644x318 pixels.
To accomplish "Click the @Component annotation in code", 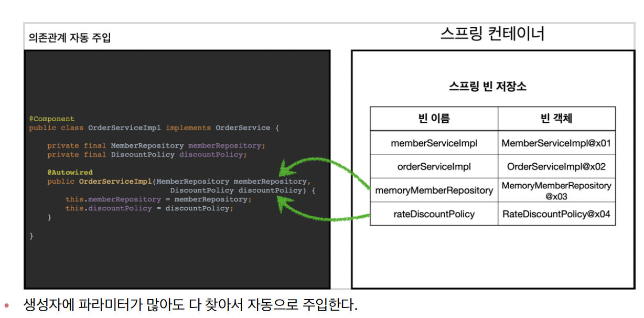I will (x=52, y=119).
